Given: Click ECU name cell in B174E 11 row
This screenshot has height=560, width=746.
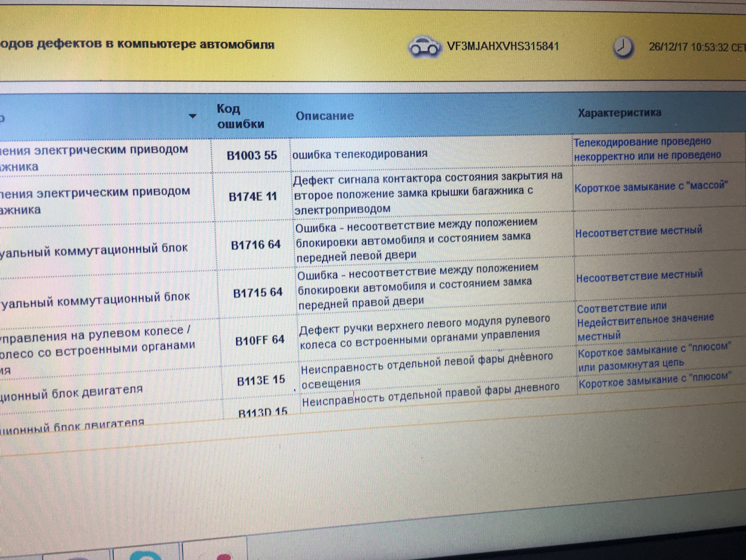Looking at the screenshot, I should (95, 201).
